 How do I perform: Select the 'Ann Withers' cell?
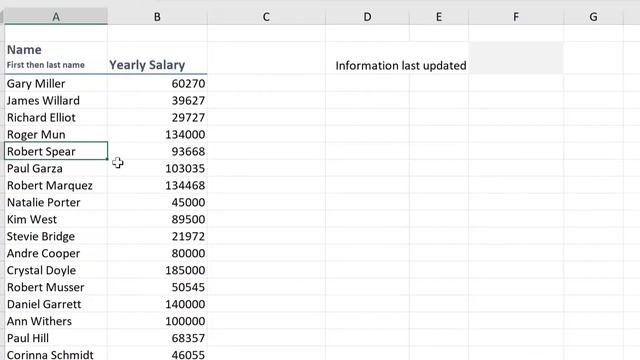56,321
